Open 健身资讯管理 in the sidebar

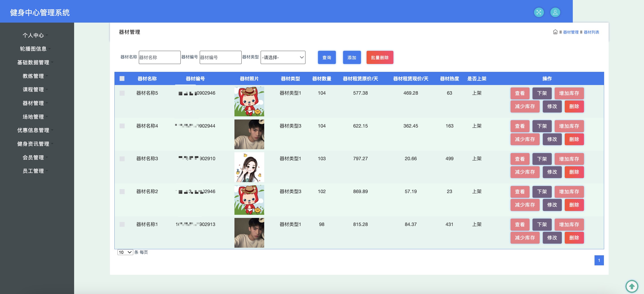click(35, 144)
